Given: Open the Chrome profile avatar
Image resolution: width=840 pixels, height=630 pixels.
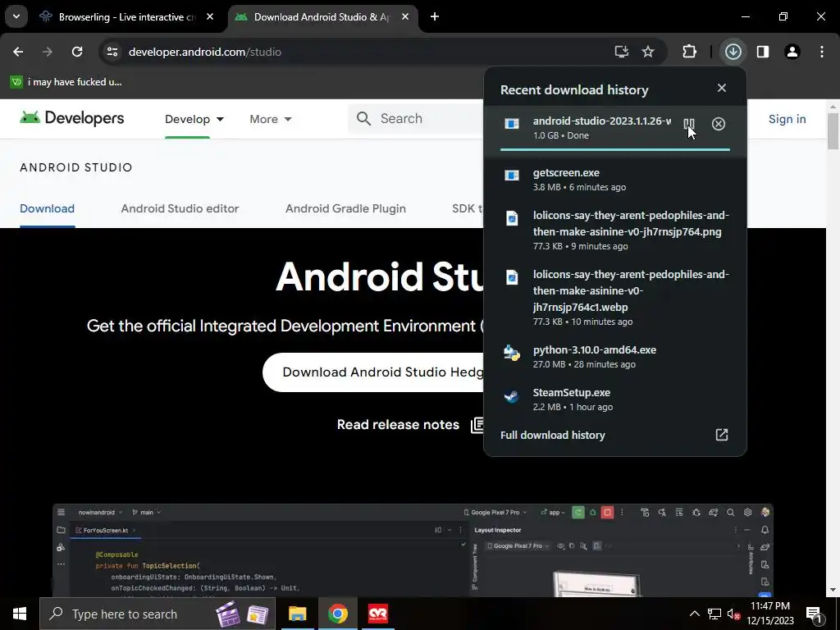Looking at the screenshot, I should tap(792, 52).
